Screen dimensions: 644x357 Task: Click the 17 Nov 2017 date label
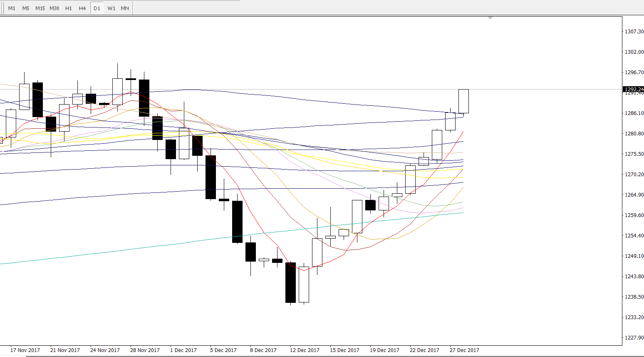pyautogui.click(x=25, y=350)
